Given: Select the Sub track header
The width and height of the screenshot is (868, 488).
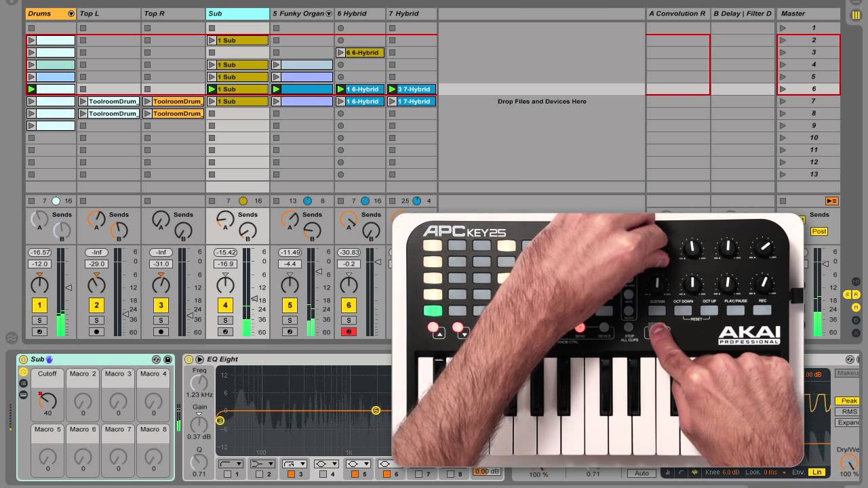Looking at the screenshot, I should coord(237,14).
